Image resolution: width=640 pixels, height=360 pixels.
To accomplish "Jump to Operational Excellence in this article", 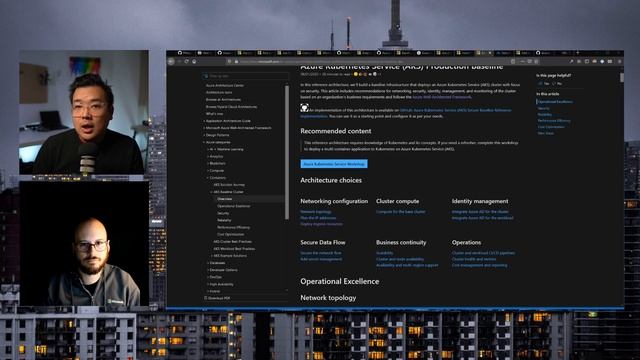I will click(555, 102).
